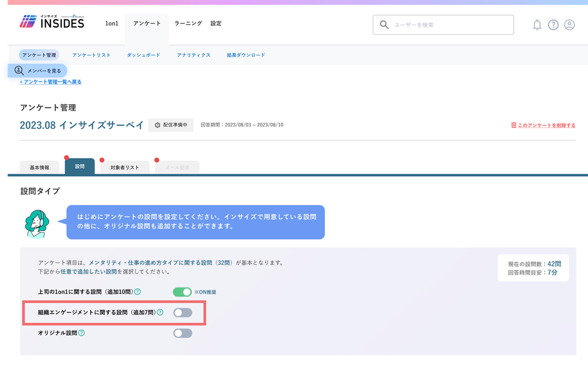Click the 設問タイプ heading
Viewport: 588px width, 371px height.
40,191
